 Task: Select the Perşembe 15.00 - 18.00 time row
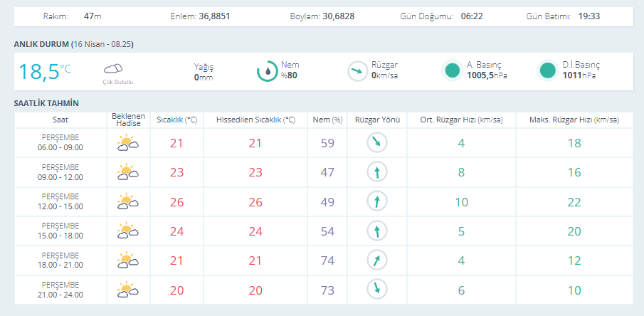(x=60, y=231)
